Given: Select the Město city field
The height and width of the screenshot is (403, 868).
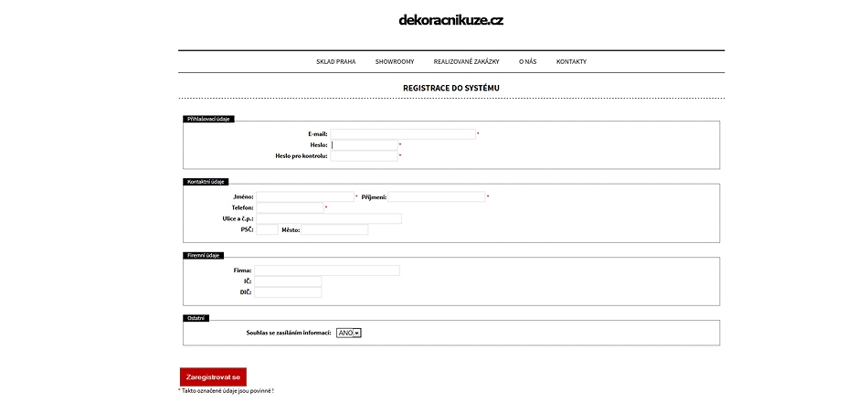Looking at the screenshot, I should (x=334, y=229).
